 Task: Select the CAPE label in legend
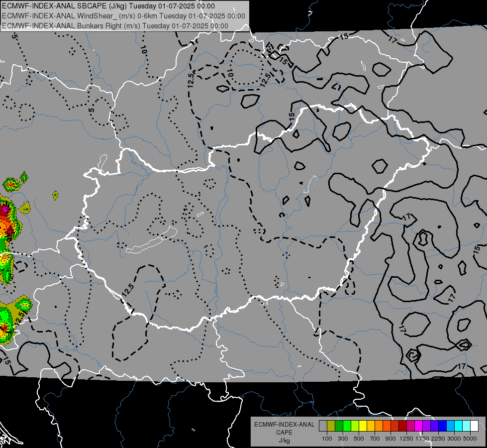click(x=284, y=433)
